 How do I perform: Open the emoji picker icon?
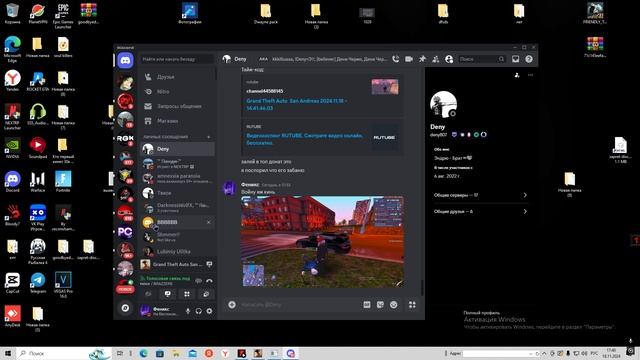(393, 304)
